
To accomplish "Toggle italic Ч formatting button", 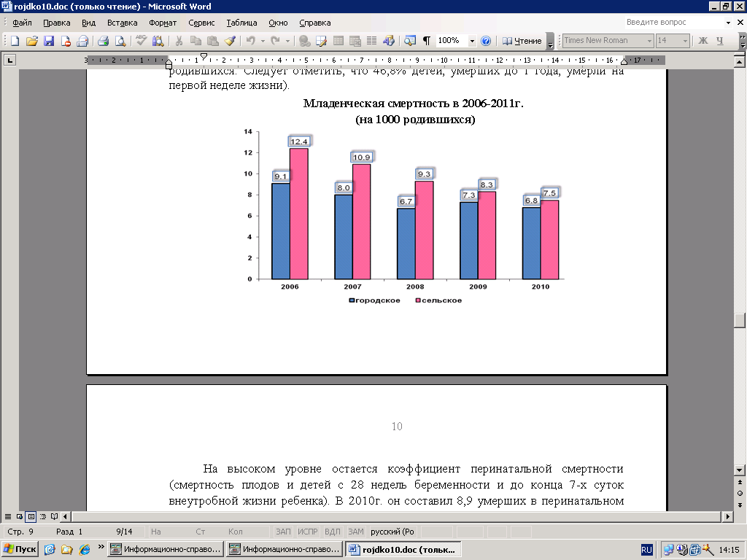I will tap(720, 41).
